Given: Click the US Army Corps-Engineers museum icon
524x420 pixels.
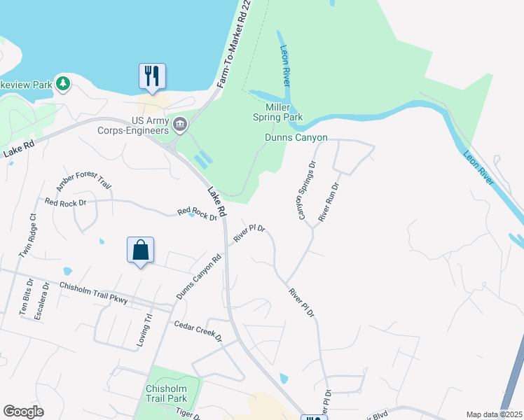Looking at the screenshot, I should click(x=180, y=125).
